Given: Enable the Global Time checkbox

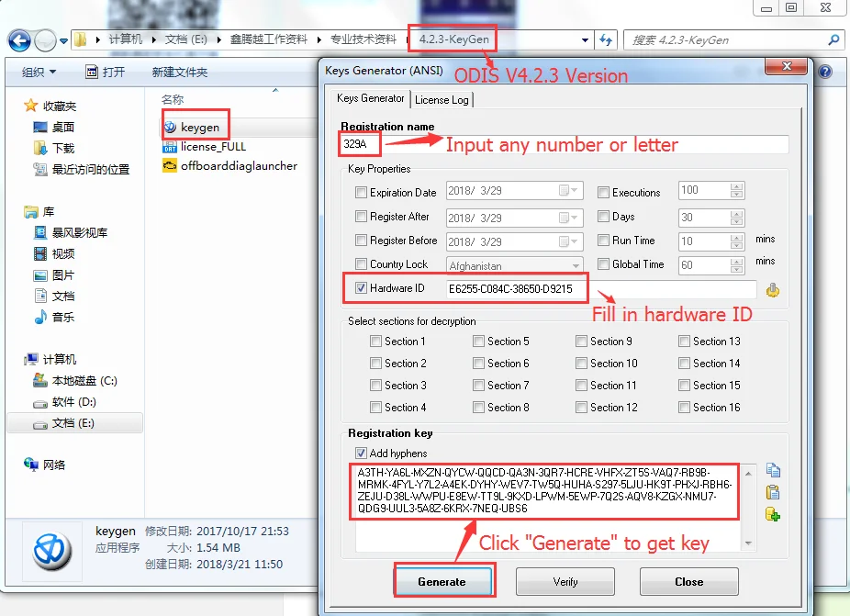Looking at the screenshot, I should 603,263.
